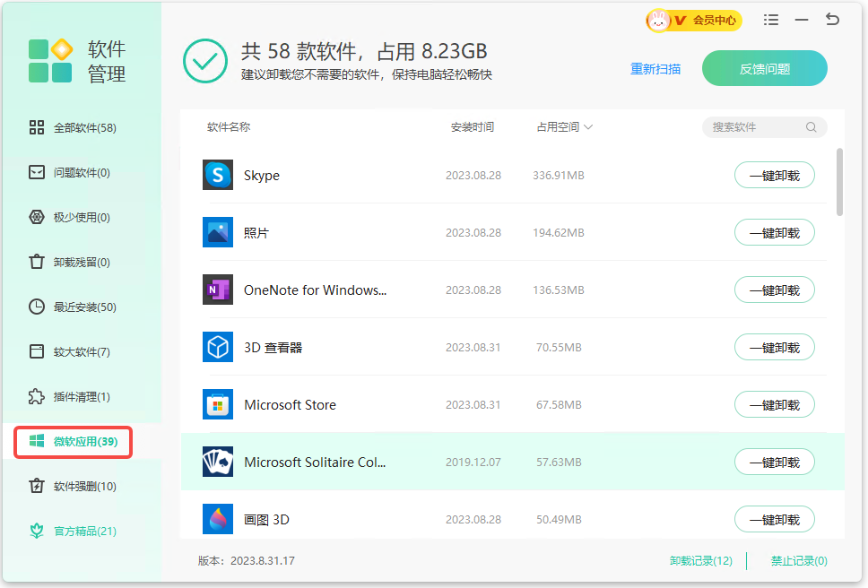The height and width of the screenshot is (588, 868).
Task: Click the 搜索软件 search field
Action: [765, 127]
